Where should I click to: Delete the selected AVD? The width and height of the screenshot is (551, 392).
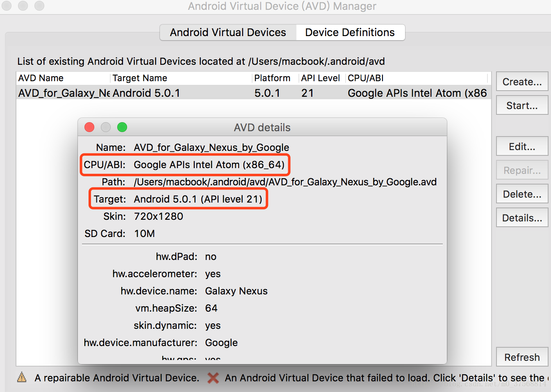(x=522, y=194)
